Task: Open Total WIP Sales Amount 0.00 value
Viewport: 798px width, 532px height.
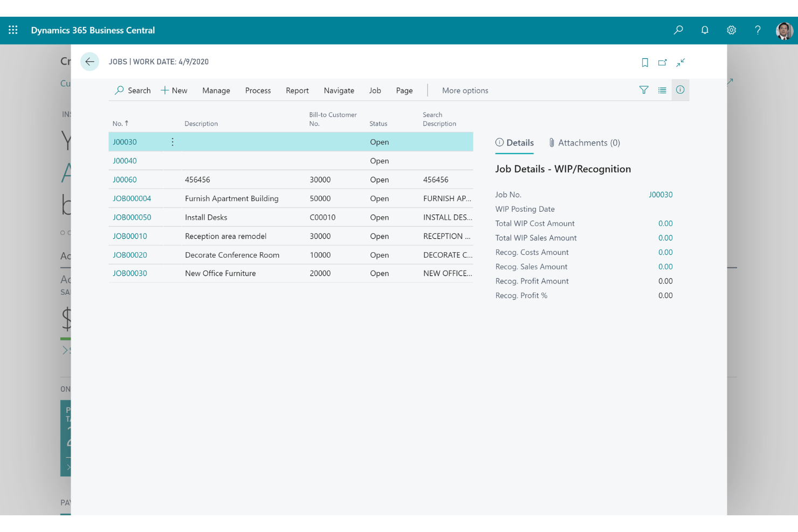Action: (665, 238)
